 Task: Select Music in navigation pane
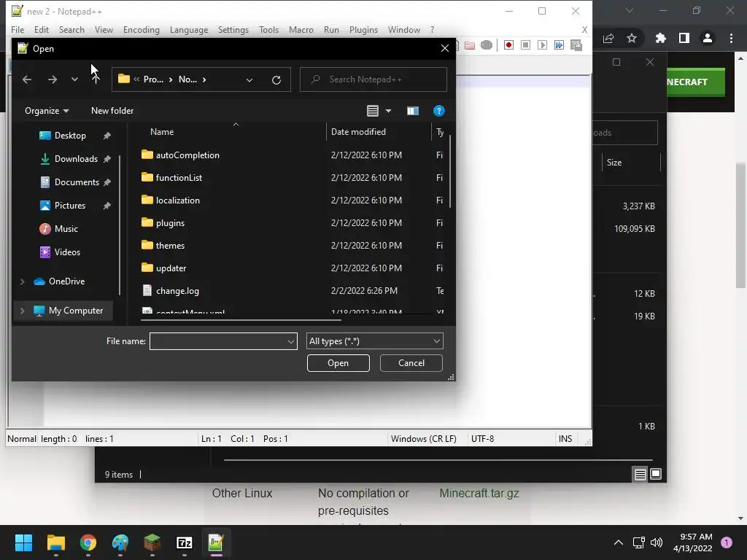click(x=66, y=229)
